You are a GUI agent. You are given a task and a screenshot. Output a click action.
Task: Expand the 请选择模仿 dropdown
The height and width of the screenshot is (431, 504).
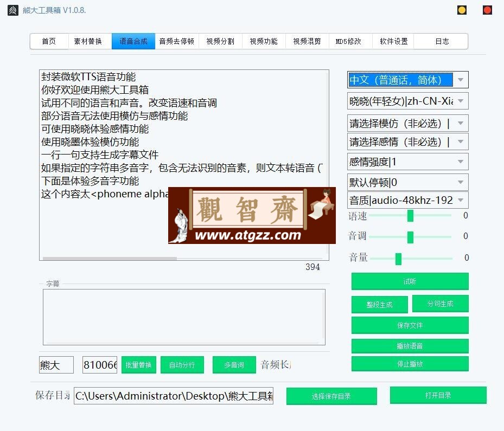(x=408, y=123)
